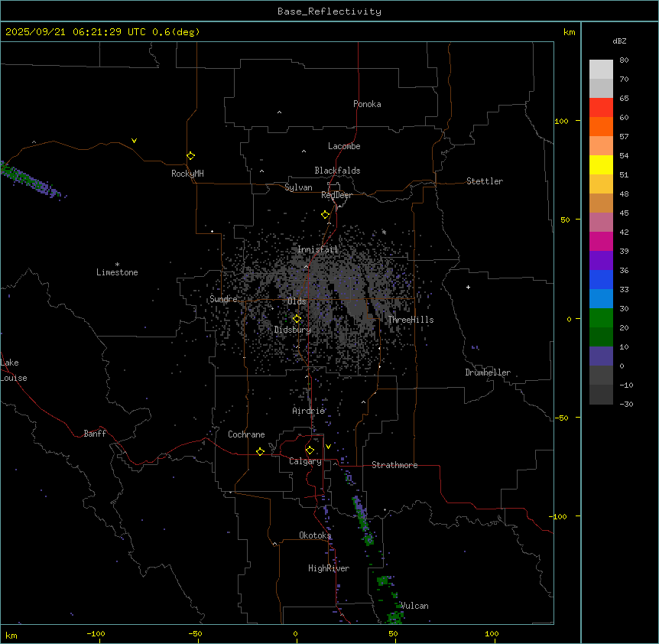Image resolution: width=659 pixels, height=644 pixels.
Task: Click the Strathmore label east of Calgary
Action: point(394,465)
